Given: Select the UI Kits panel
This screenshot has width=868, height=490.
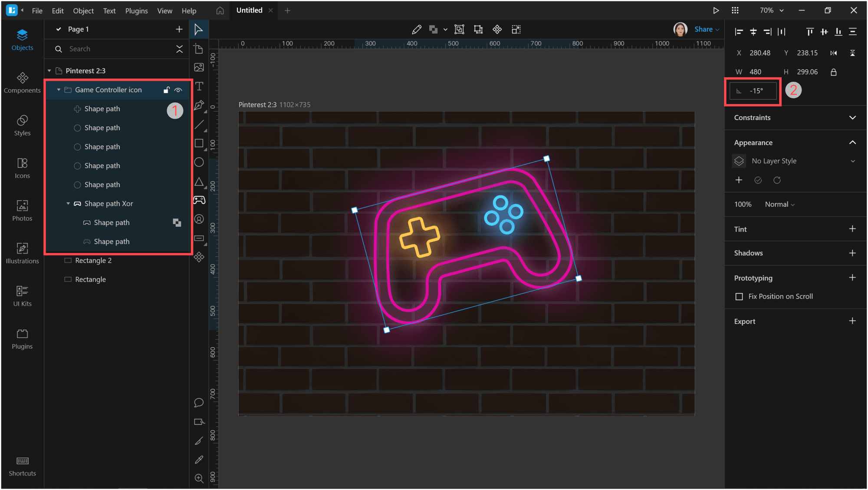Looking at the screenshot, I should click(x=21, y=297).
